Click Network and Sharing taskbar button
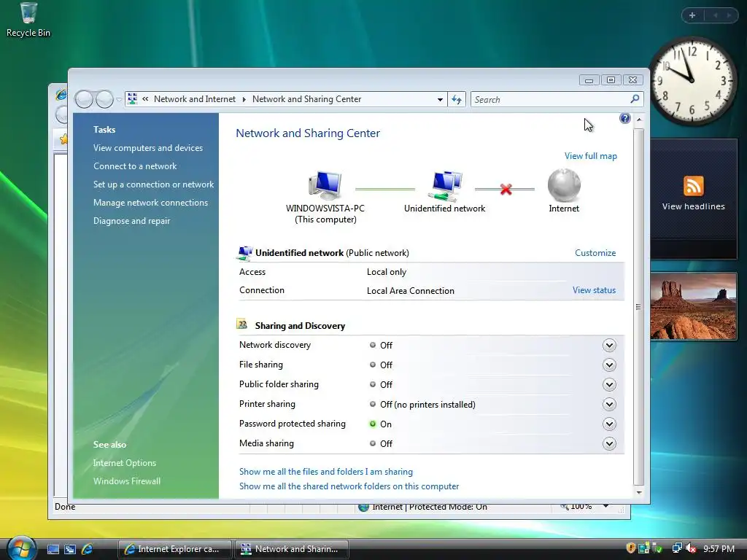 point(292,549)
